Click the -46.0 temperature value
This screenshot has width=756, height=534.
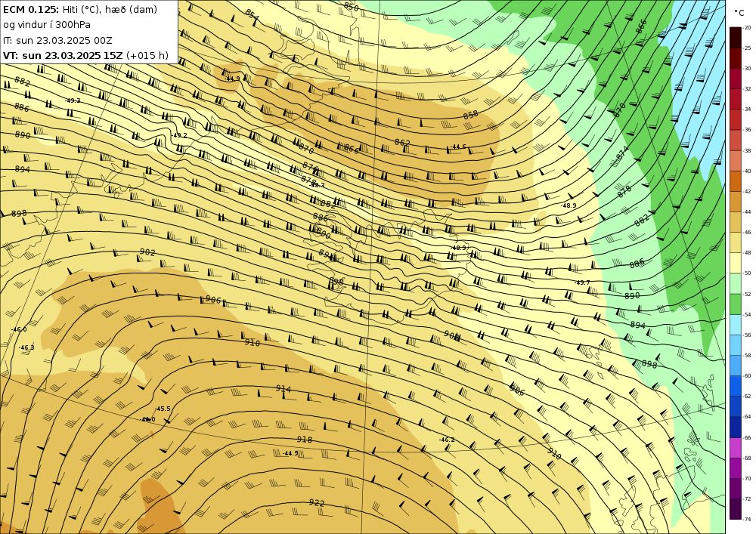tap(20, 329)
